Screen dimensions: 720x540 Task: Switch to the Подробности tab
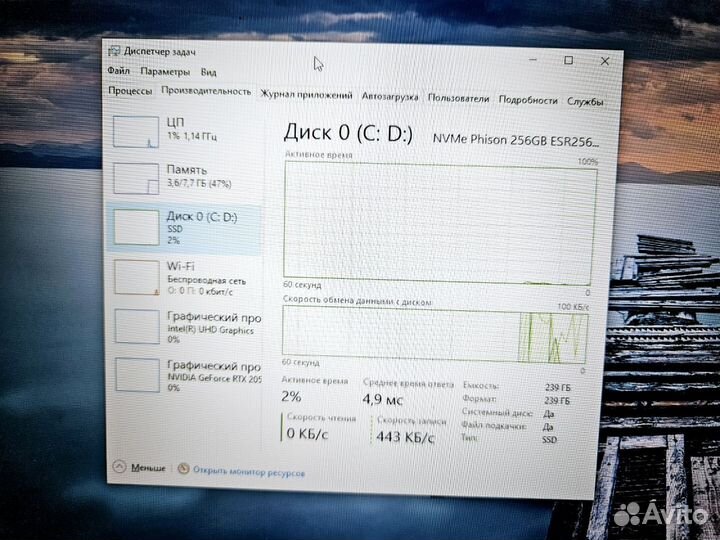pyautogui.click(x=527, y=100)
